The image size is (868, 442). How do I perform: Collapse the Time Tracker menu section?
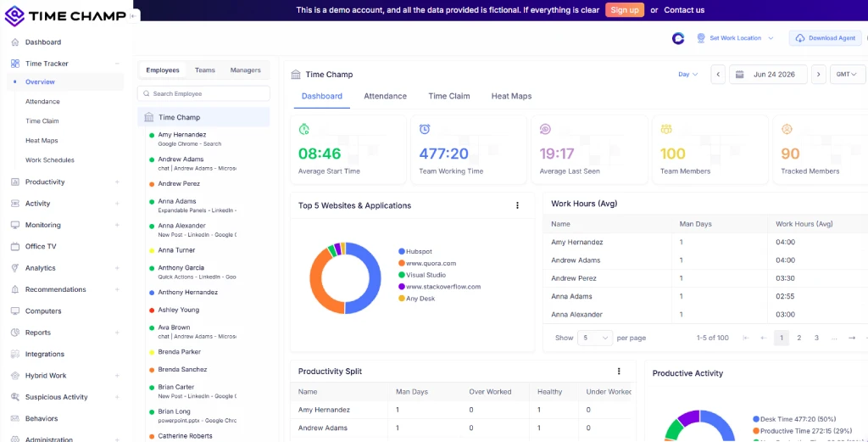click(117, 64)
